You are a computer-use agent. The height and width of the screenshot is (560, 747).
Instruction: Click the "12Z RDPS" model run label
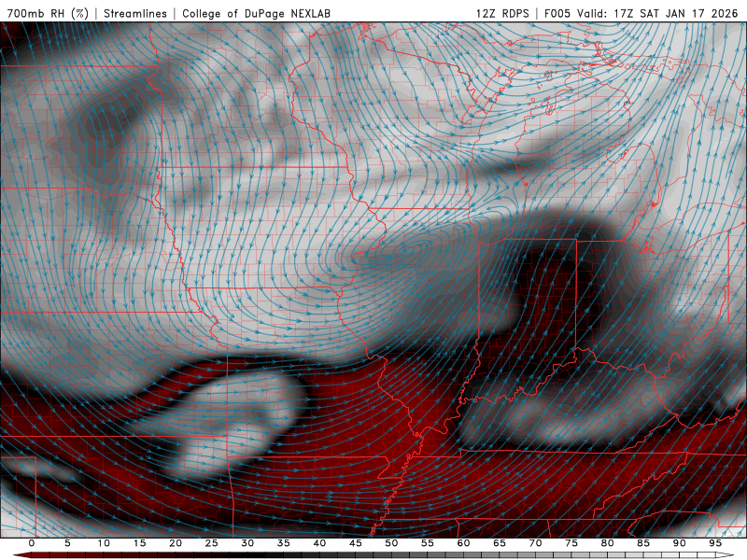[x=502, y=13]
